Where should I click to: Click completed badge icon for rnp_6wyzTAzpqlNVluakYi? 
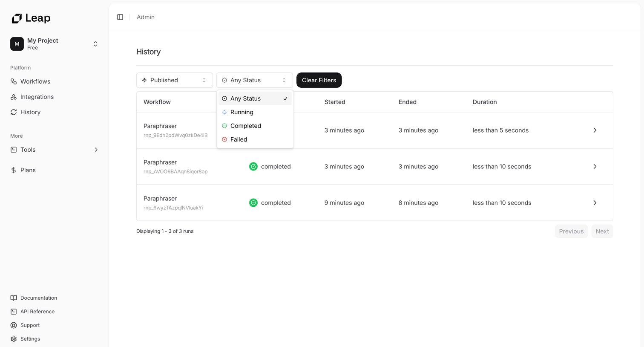253,203
